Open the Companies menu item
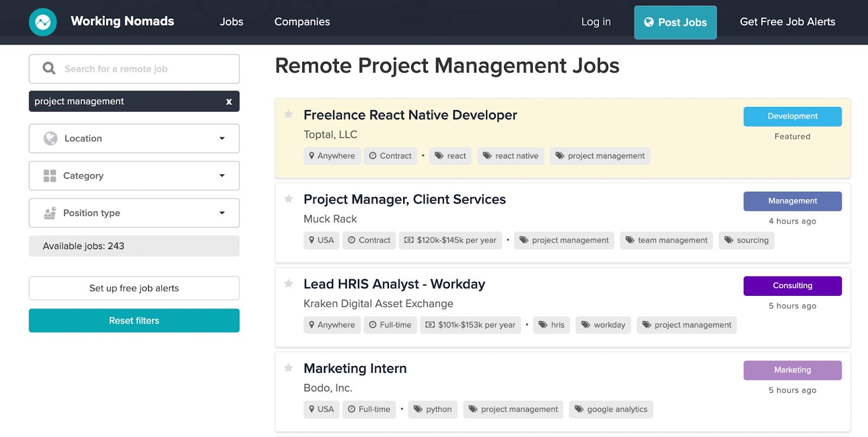 [x=302, y=22]
